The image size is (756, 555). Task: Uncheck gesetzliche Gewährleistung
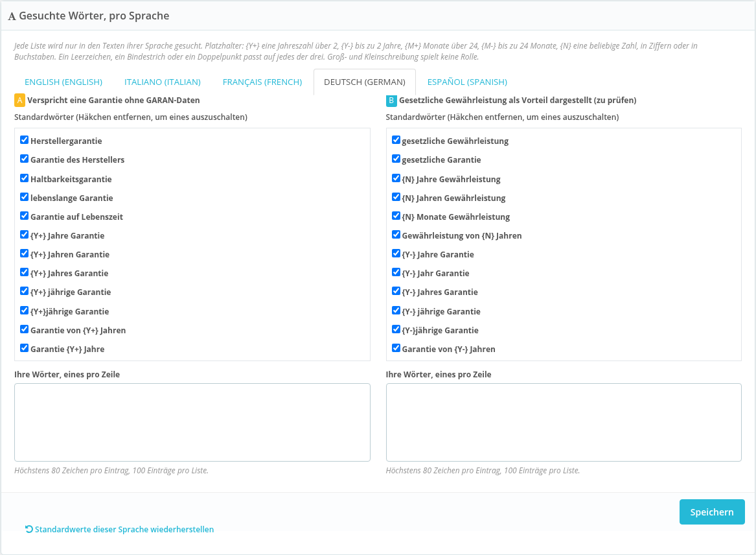pyautogui.click(x=396, y=140)
